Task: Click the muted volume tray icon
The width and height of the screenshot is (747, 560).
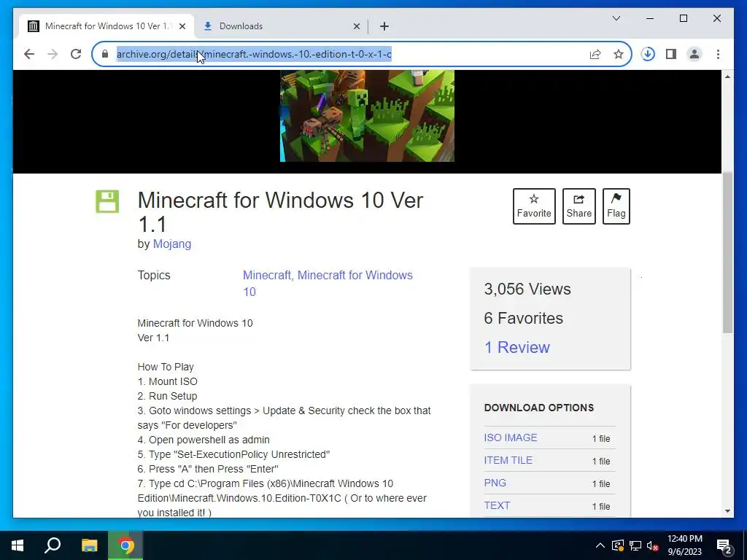Action: pyautogui.click(x=652, y=545)
